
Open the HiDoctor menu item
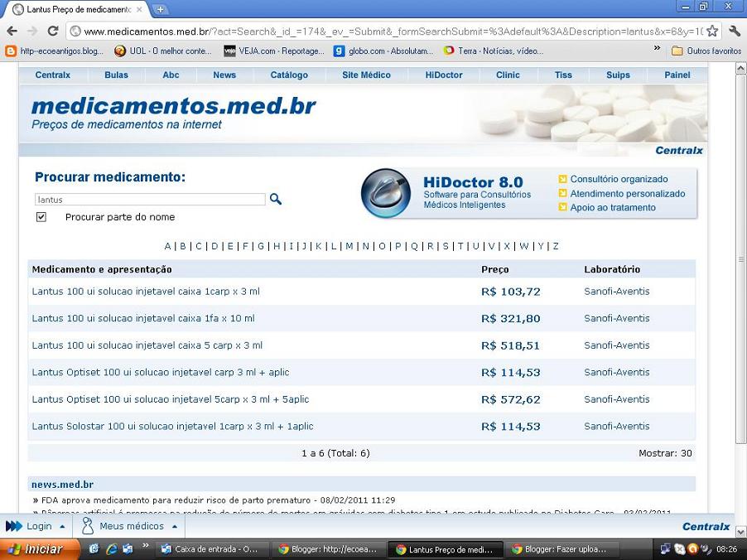pyautogui.click(x=444, y=75)
